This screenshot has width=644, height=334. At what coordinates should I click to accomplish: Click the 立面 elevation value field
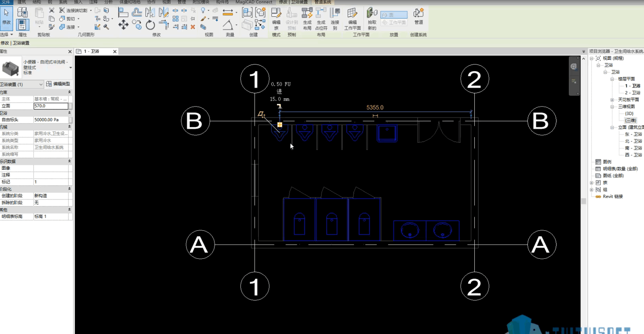[51, 106]
